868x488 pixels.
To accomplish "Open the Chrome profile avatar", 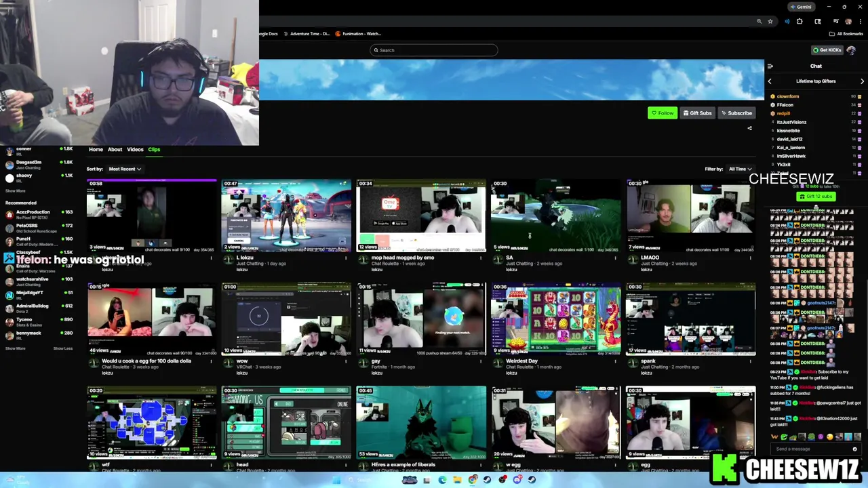I will (x=848, y=22).
